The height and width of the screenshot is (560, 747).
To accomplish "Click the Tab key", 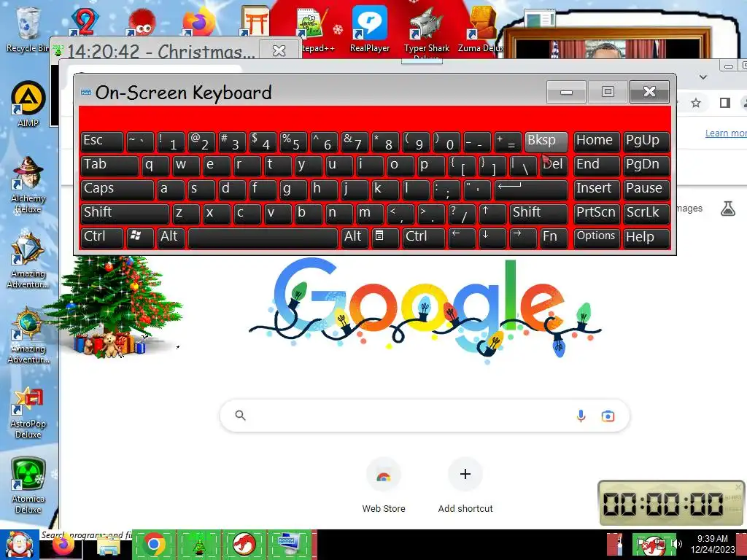I will coord(109,166).
